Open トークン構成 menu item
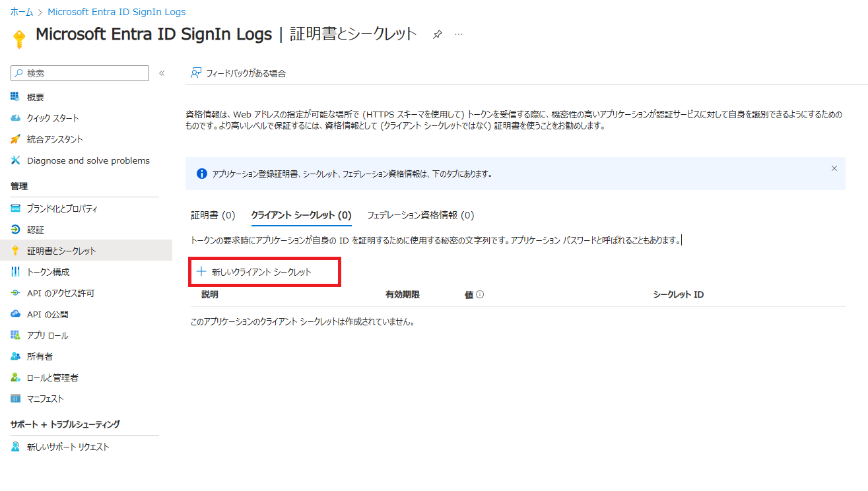The image size is (868, 491). [x=48, y=272]
